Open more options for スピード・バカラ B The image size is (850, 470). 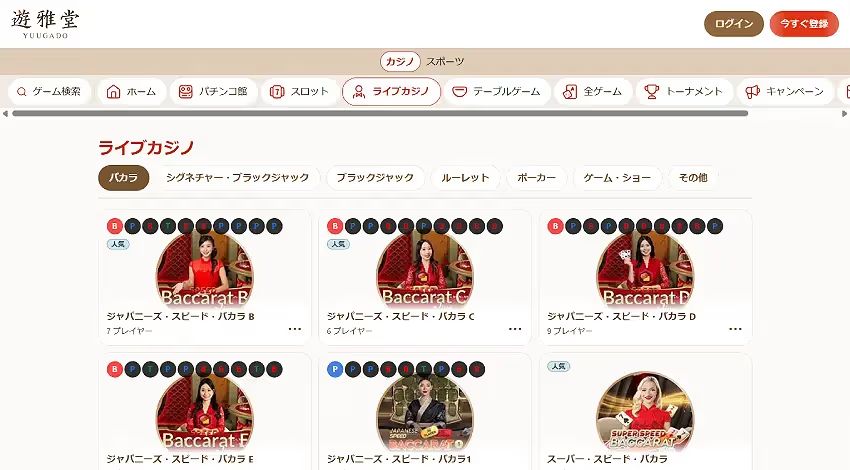tap(295, 329)
